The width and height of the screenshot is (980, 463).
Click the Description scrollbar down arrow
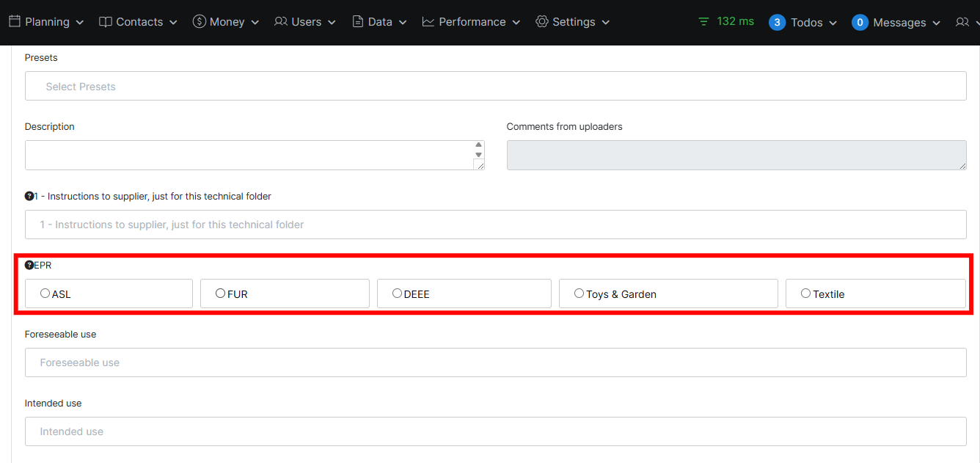pyautogui.click(x=479, y=155)
